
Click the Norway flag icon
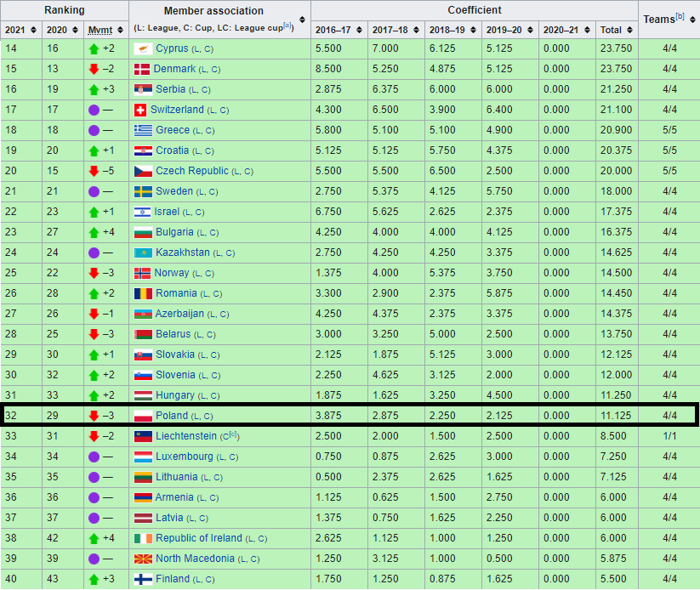tap(140, 273)
